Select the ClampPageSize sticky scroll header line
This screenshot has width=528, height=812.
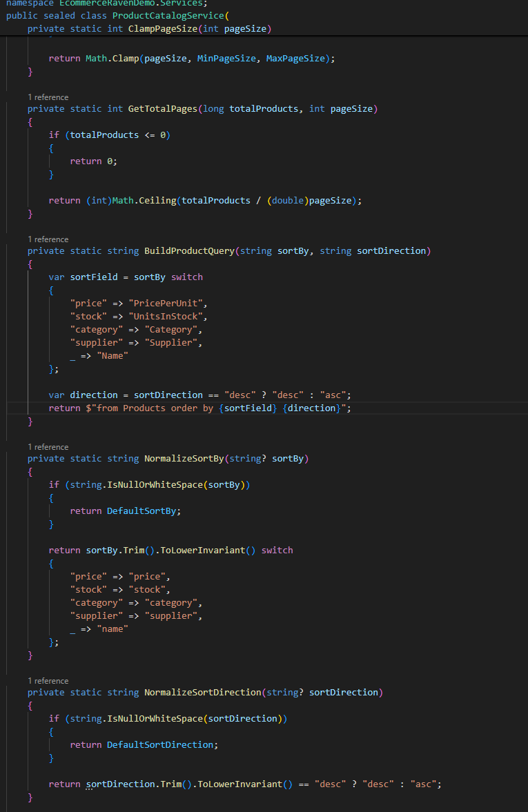149,29
